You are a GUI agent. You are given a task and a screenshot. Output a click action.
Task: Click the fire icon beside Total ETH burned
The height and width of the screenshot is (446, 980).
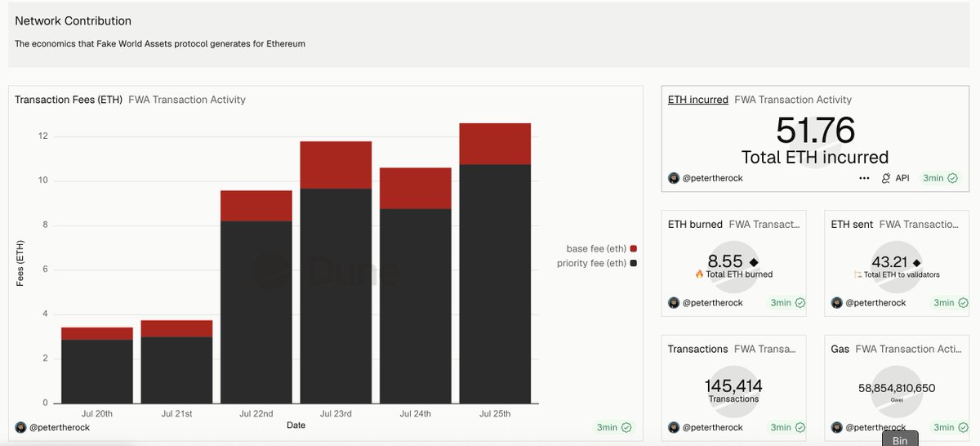click(x=699, y=274)
